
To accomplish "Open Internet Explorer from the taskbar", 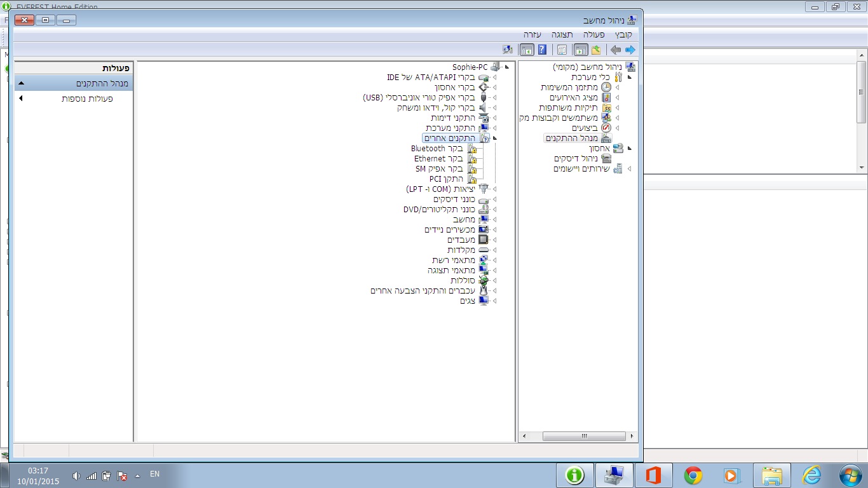I will tap(811, 475).
